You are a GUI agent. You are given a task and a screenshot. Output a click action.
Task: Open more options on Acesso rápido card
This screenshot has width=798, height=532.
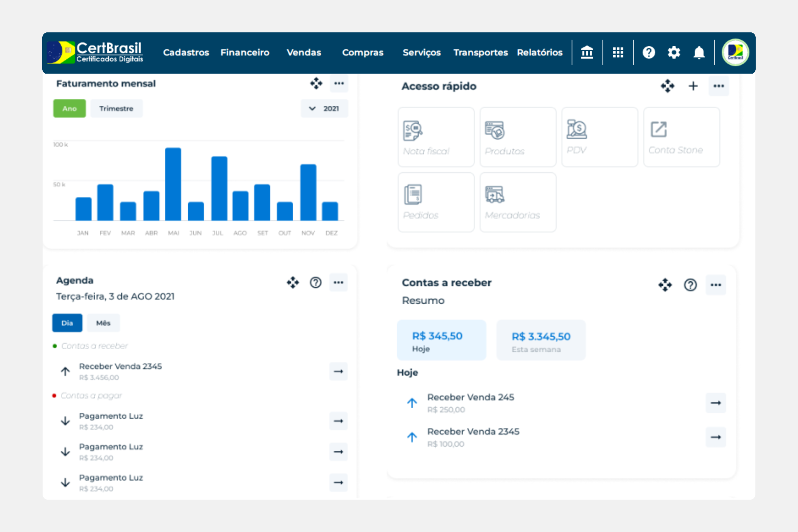[719, 86]
